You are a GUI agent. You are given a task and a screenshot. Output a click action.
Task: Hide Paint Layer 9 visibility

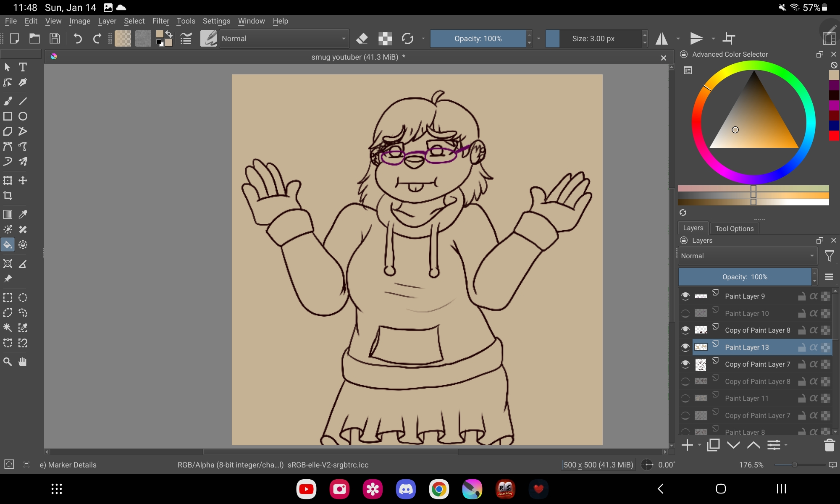685,296
